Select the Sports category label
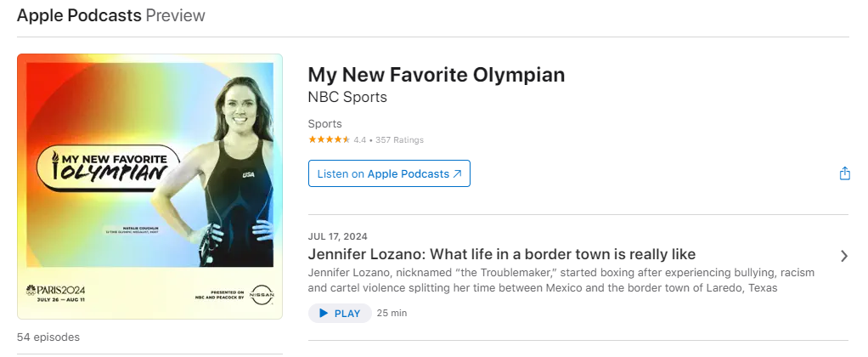868x357 pixels. tap(324, 123)
